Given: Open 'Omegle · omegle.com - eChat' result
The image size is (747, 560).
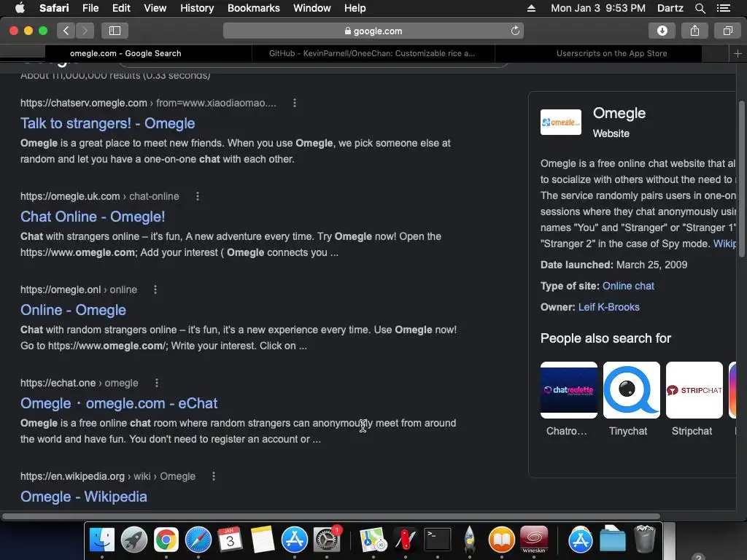Looking at the screenshot, I should click(x=119, y=403).
